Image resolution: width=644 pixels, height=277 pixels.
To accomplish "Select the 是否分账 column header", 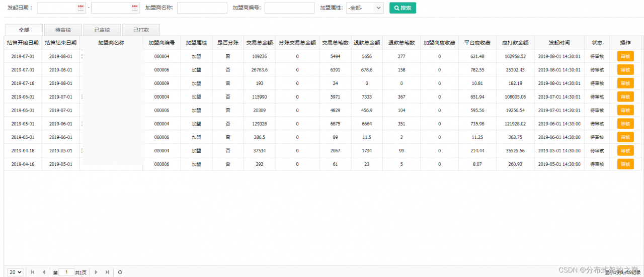I will 228,43.
